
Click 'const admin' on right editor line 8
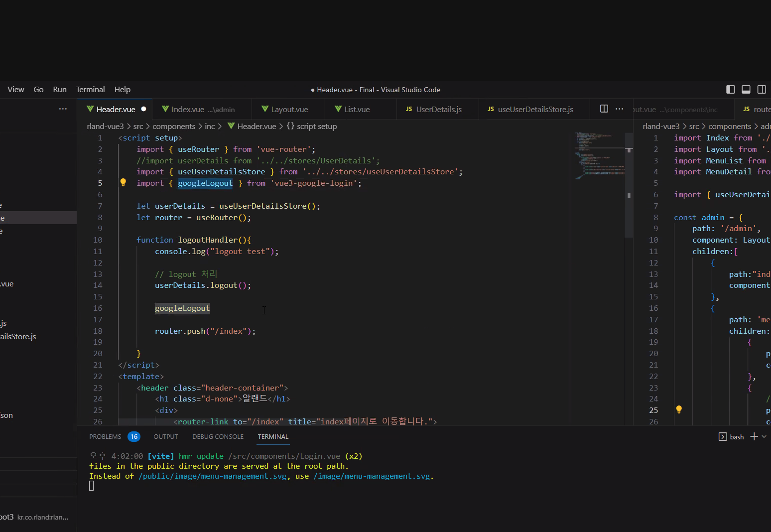(699, 218)
